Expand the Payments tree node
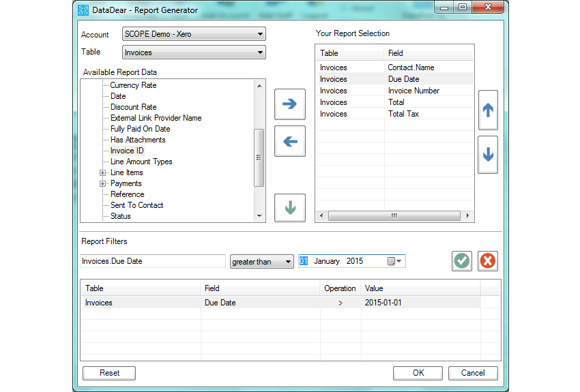Image resolution: width=580 pixels, height=392 pixels. tap(102, 183)
